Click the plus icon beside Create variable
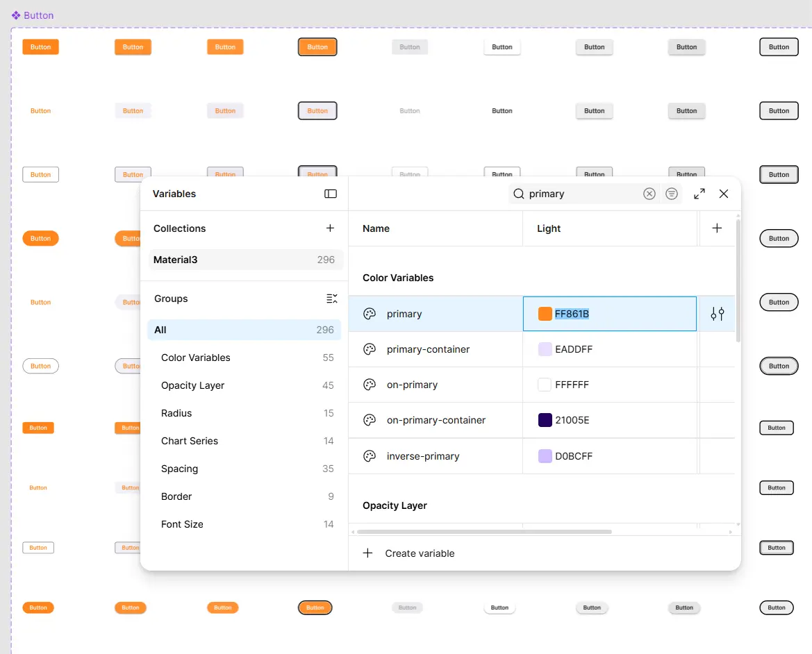 [367, 553]
